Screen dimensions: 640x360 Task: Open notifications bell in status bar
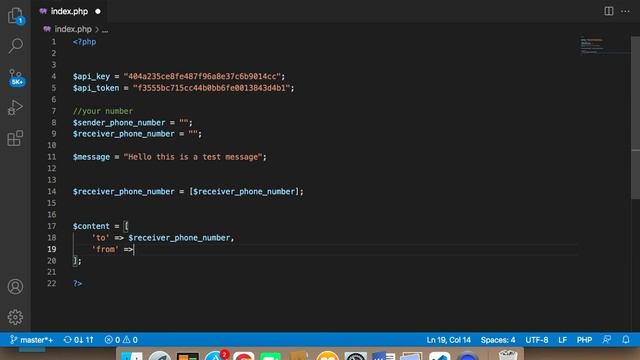(x=626, y=340)
